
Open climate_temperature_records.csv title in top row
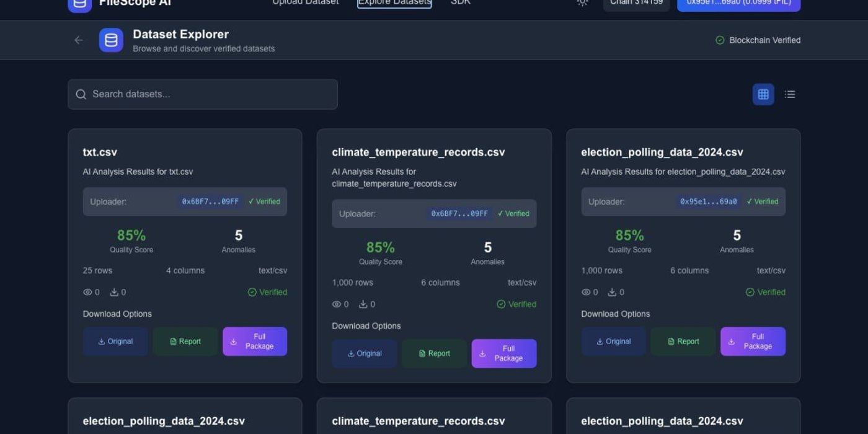[x=418, y=152]
